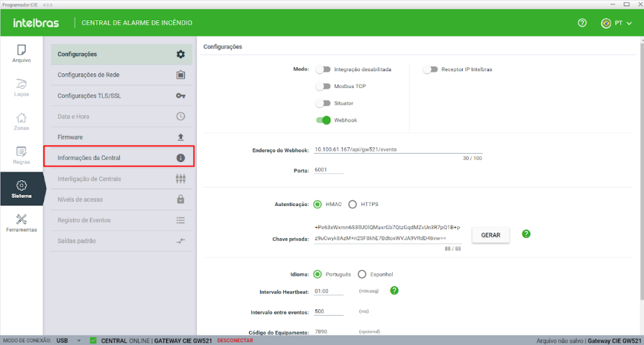The width and height of the screenshot is (644, 345).
Task: Open the Regras sidebar section
Action: click(x=22, y=155)
